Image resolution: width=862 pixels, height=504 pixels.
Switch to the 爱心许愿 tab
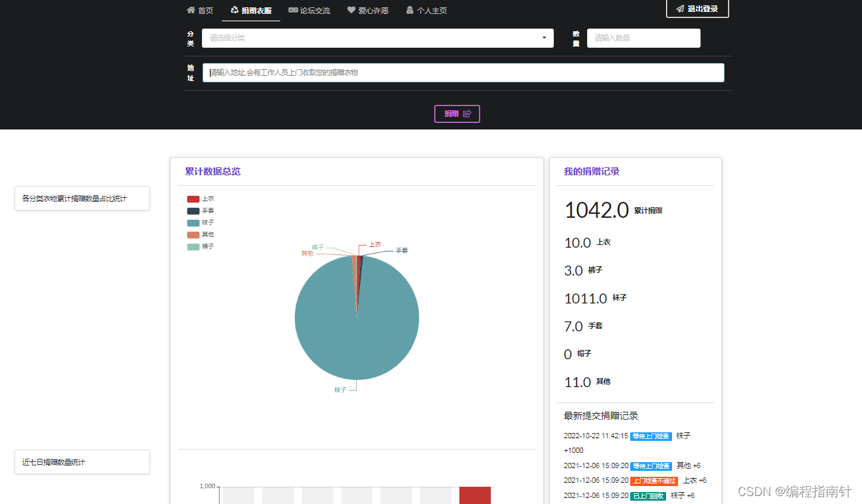[368, 11]
